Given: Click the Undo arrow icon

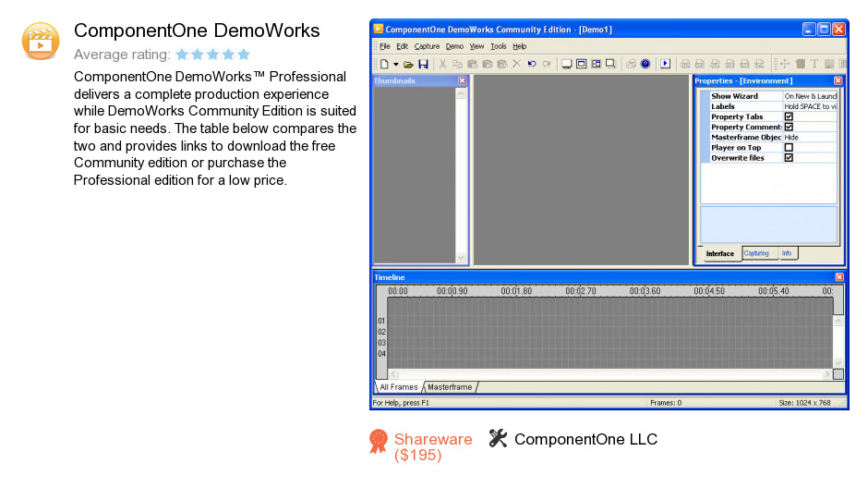Looking at the screenshot, I should 532,65.
